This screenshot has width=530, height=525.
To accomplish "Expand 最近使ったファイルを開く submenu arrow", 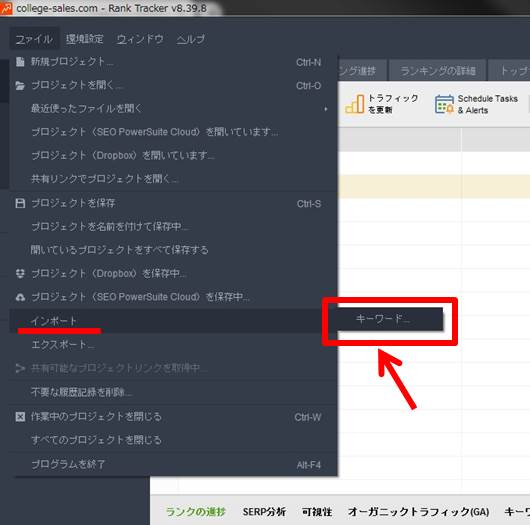I will (x=326, y=109).
